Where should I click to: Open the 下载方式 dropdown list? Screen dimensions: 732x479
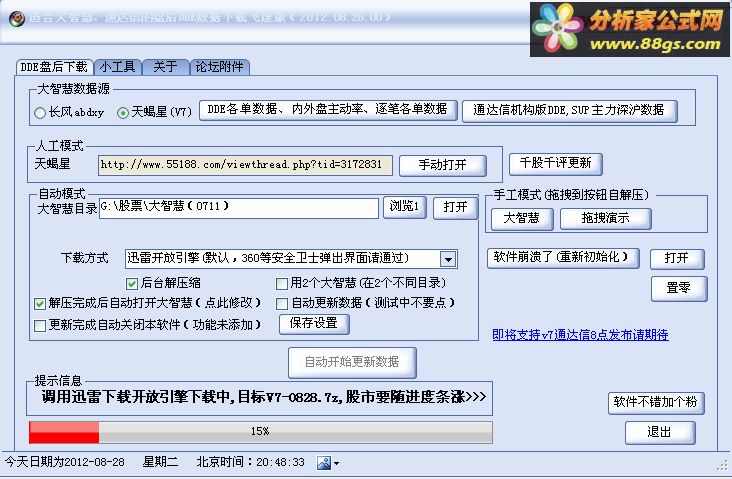pyautogui.click(x=448, y=259)
